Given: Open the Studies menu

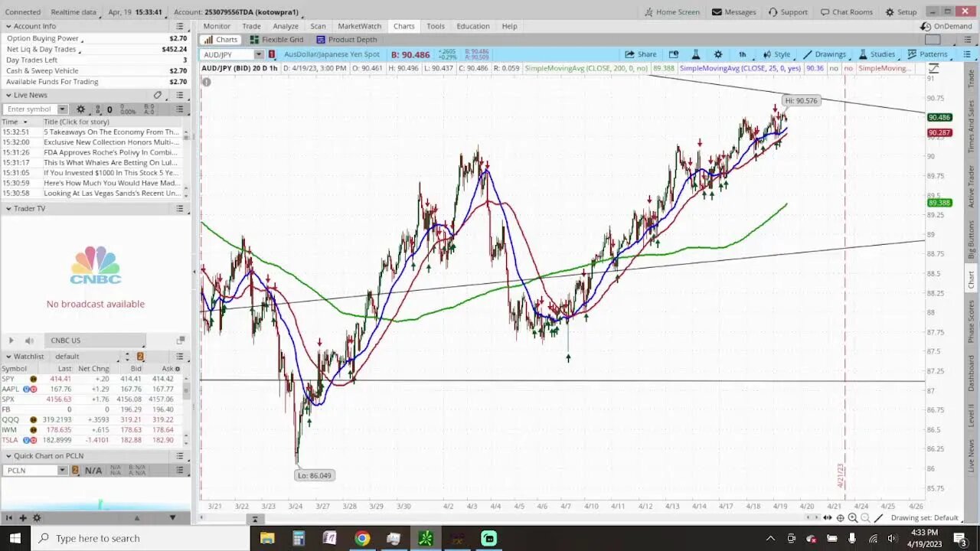Looking at the screenshot, I should [x=877, y=54].
